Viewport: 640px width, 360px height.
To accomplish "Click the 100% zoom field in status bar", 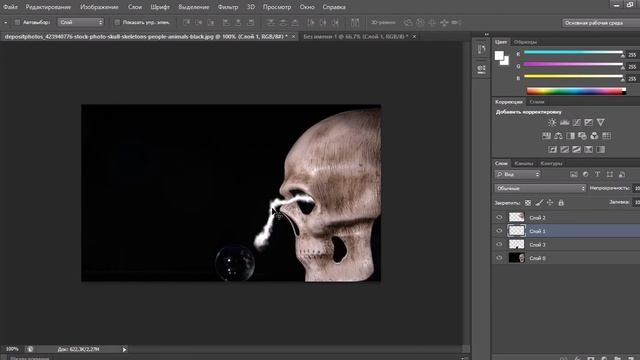I will (x=12, y=349).
